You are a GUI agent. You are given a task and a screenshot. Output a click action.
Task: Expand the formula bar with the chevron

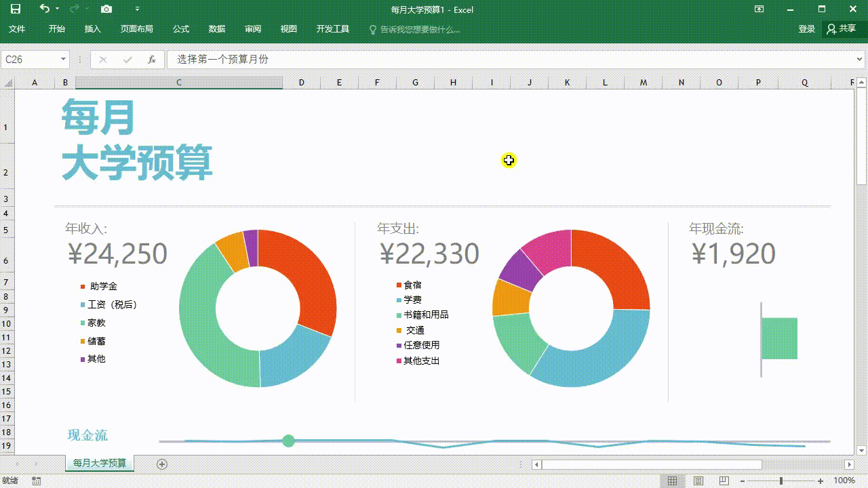click(860, 60)
